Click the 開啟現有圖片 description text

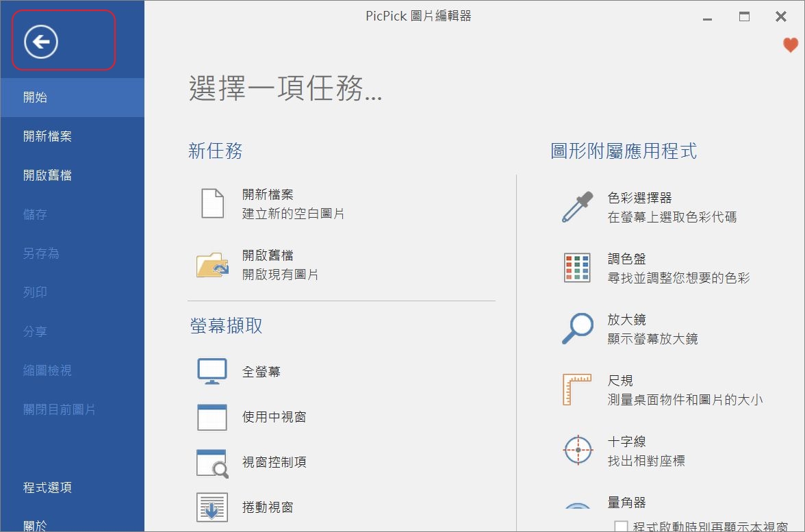(x=281, y=274)
